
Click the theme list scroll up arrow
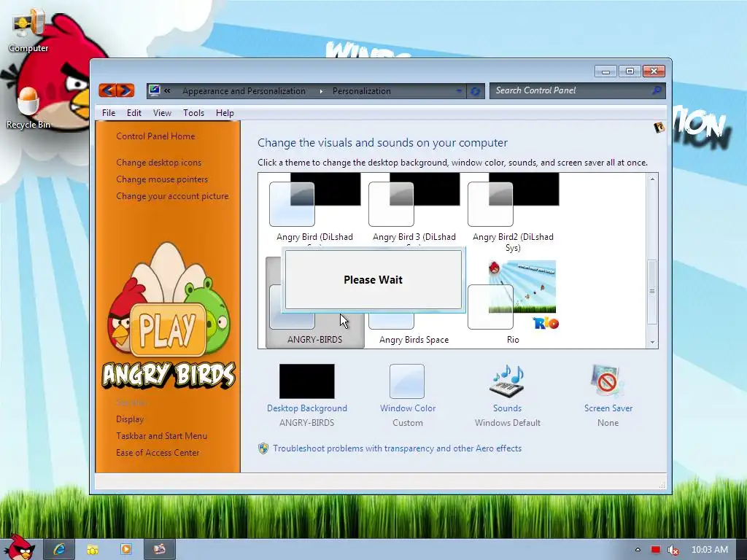tap(652, 179)
